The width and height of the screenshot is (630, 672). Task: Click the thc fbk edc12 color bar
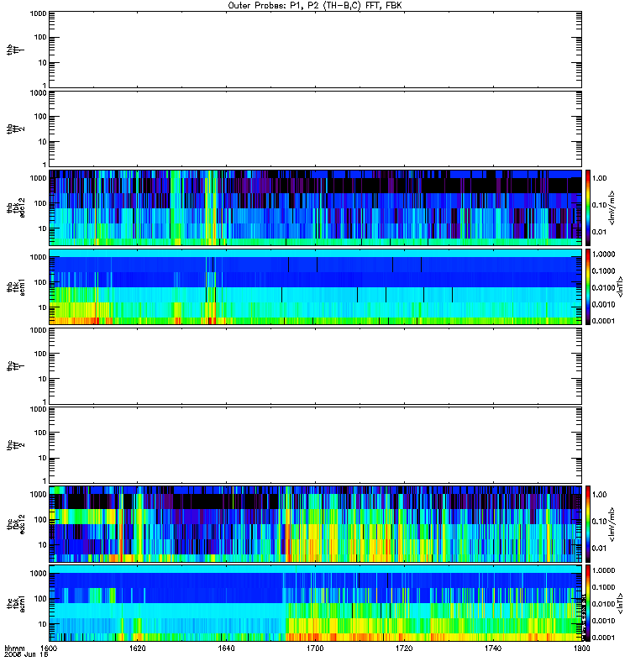tap(588, 523)
